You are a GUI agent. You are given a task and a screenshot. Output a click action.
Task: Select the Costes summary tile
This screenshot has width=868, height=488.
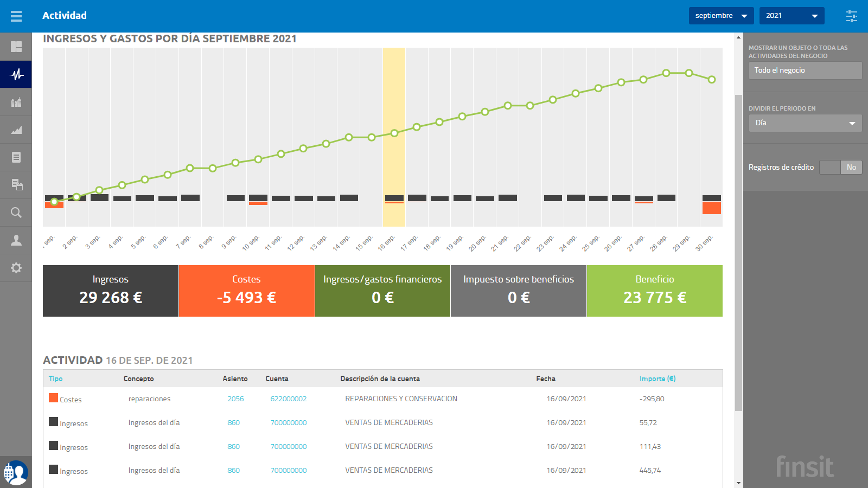[x=247, y=291]
